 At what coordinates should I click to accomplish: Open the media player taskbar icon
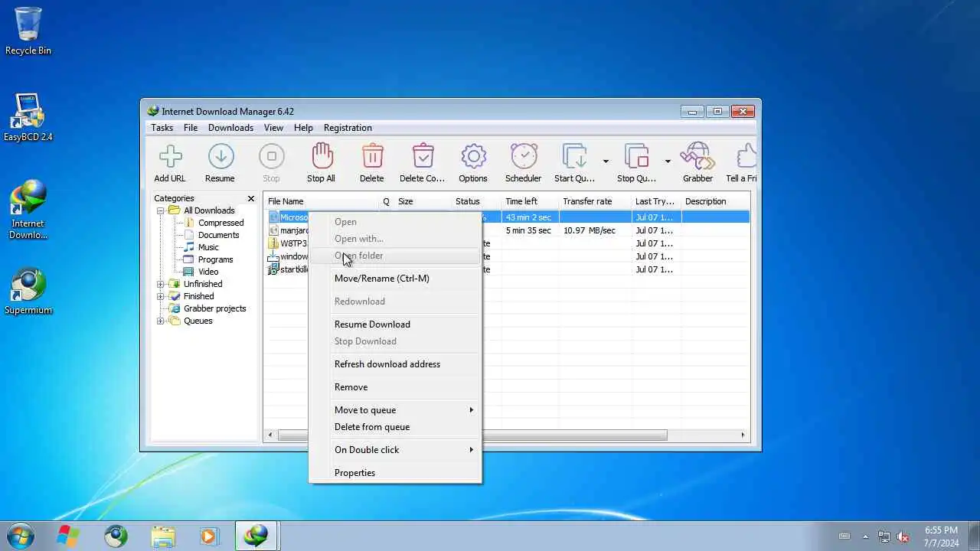click(x=209, y=536)
